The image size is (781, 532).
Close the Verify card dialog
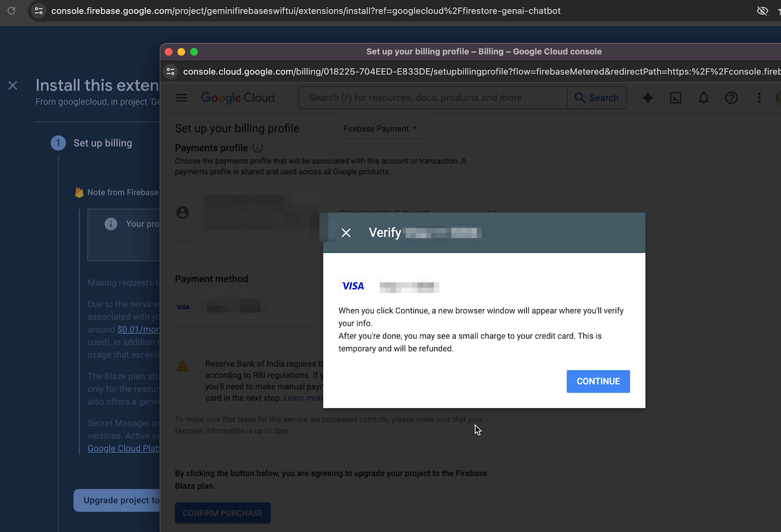(x=346, y=233)
